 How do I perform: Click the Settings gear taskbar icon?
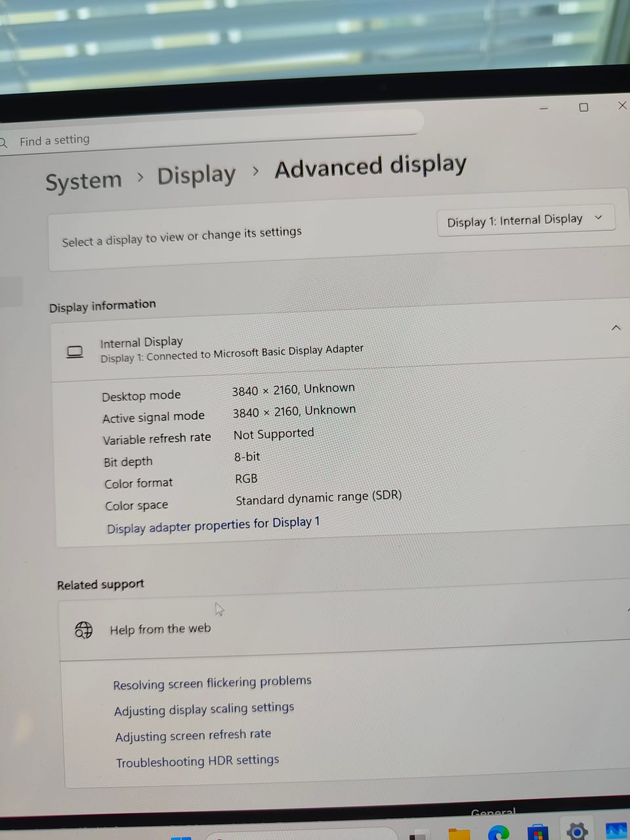(x=577, y=831)
